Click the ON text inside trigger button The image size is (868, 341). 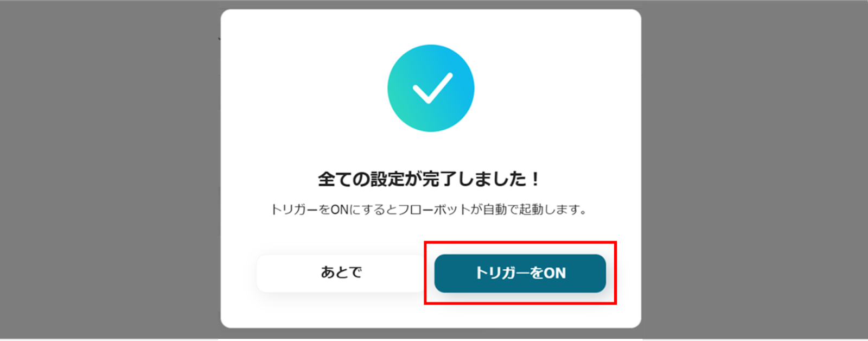coord(554,273)
